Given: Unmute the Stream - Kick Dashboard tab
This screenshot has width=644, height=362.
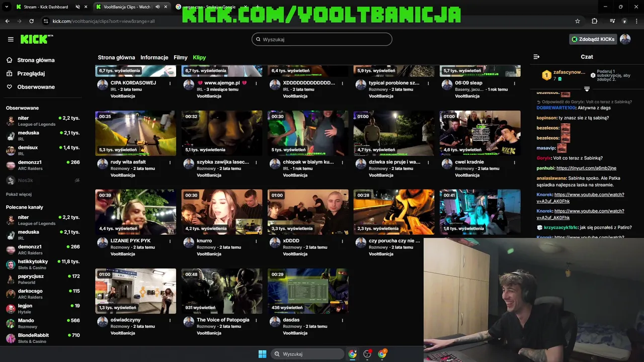Looking at the screenshot, I should point(77,7).
